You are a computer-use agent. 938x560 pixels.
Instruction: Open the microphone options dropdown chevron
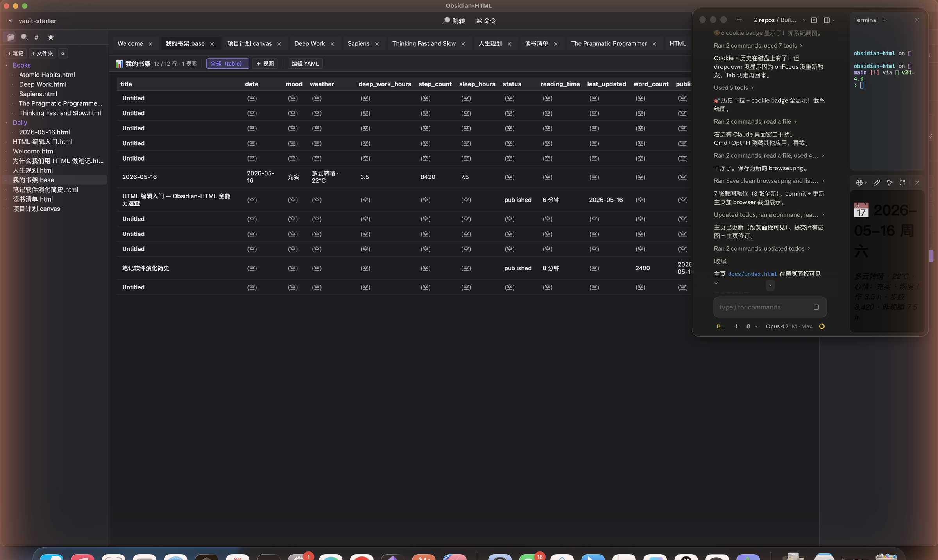pos(756,326)
